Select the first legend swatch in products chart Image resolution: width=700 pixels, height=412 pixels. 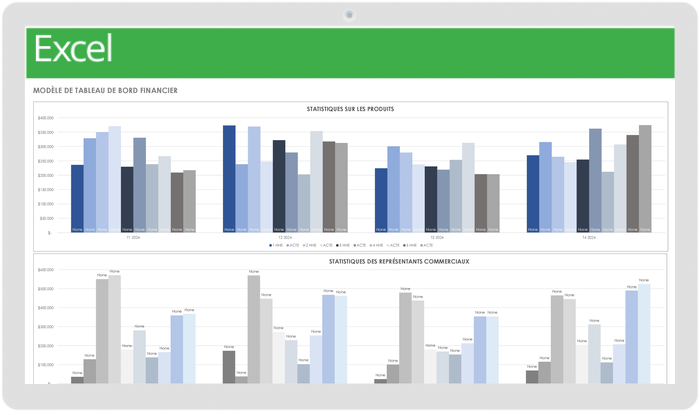point(271,245)
